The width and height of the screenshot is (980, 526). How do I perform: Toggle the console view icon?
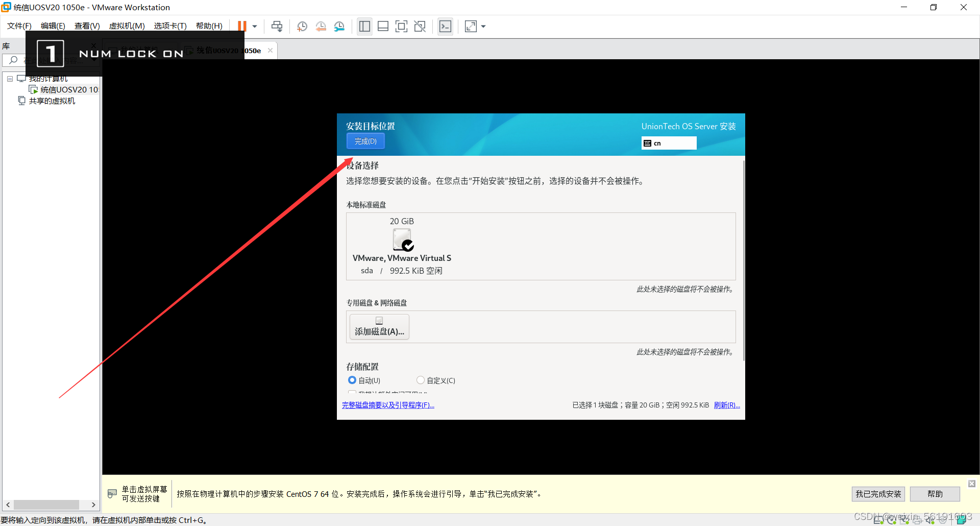tap(445, 26)
